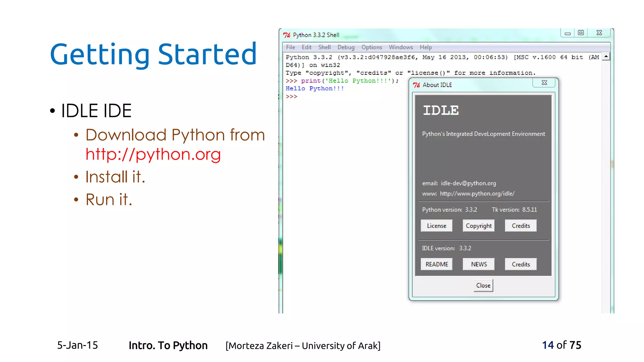The height and width of the screenshot is (362, 644).
Task: Click the idle-dev@python.org email text
Action: click(468, 183)
